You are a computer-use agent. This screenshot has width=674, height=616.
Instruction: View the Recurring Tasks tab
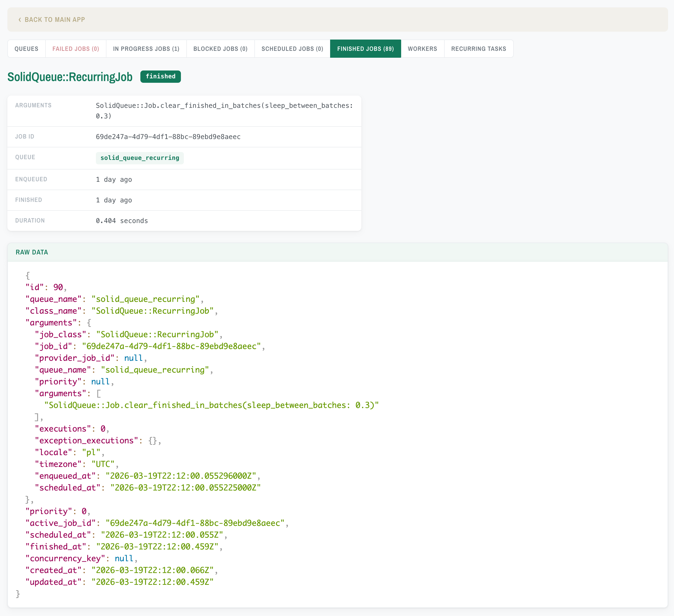(x=479, y=48)
